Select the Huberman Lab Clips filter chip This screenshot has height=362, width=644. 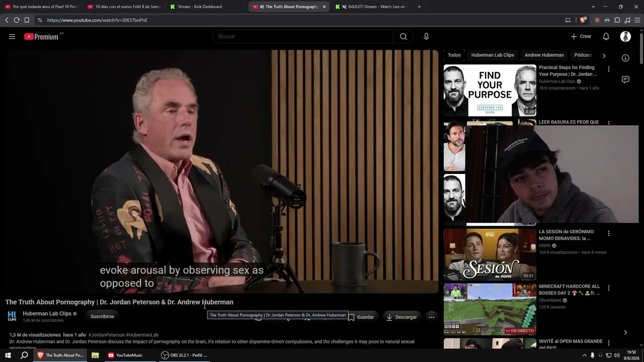click(x=493, y=55)
